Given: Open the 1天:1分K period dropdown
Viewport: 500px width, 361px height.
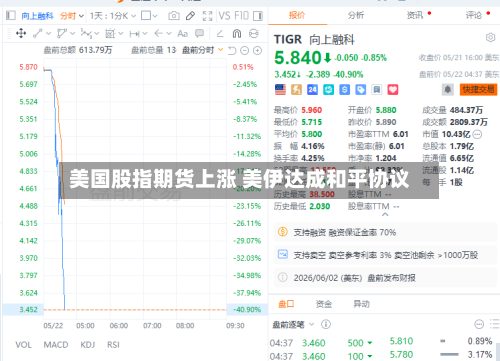Looking at the screenshot, I should tap(113, 16).
